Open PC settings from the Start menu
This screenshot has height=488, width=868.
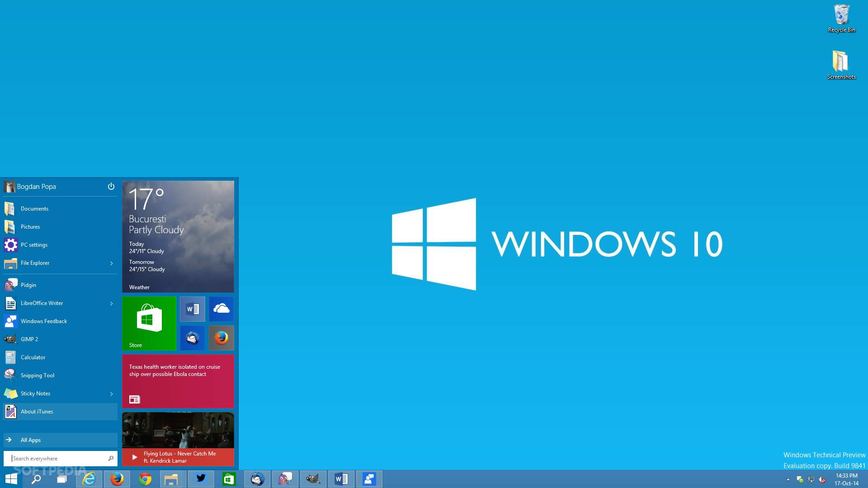click(34, 244)
